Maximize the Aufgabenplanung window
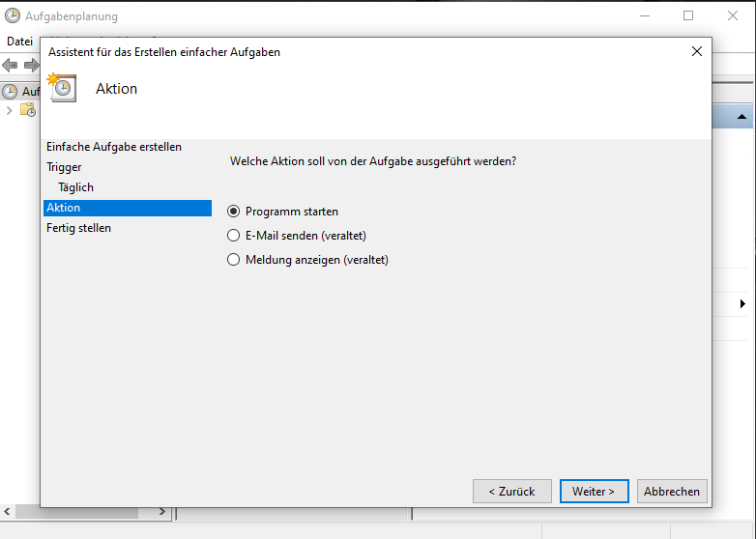The width and height of the screenshot is (756, 539). (x=688, y=15)
